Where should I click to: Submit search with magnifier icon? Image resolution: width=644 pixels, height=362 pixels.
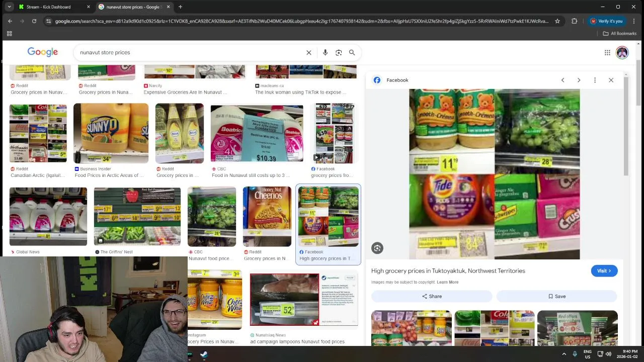352,52
